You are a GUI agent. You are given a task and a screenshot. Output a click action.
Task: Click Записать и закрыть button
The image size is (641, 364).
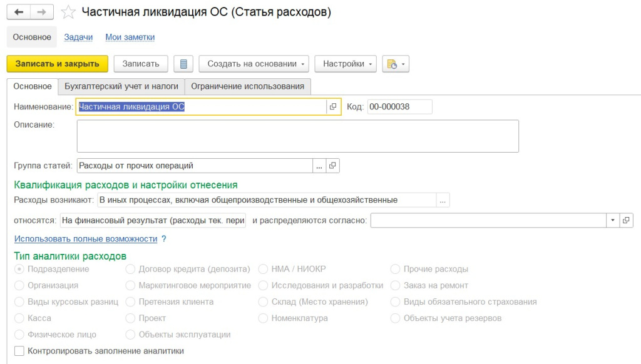[x=57, y=64]
